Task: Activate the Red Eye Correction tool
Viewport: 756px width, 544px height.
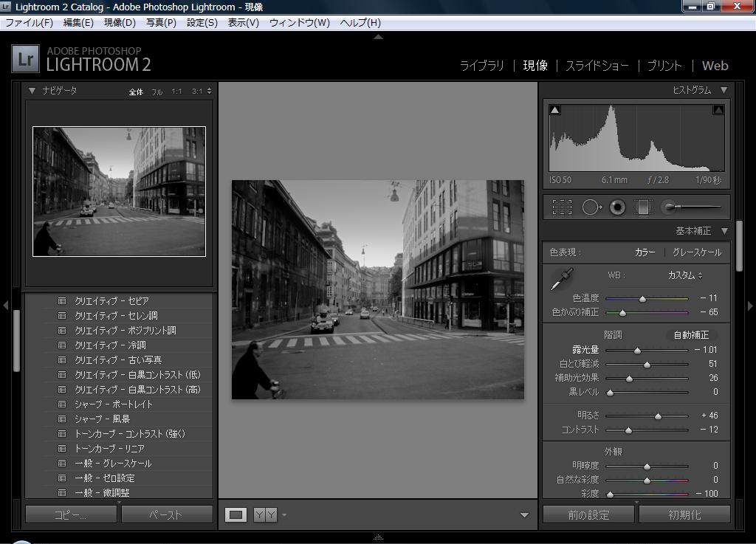Action: pos(617,207)
